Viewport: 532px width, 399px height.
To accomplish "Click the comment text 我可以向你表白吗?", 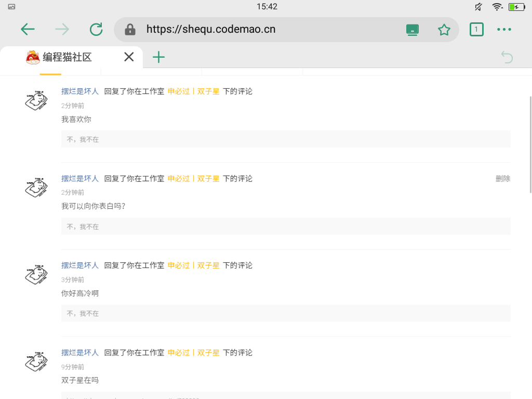I will click(94, 206).
